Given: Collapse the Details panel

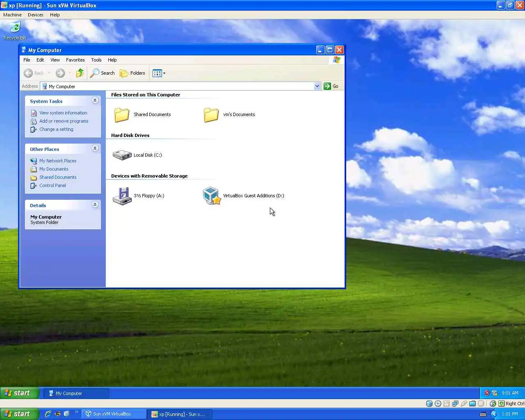Looking at the screenshot, I should (x=95, y=205).
